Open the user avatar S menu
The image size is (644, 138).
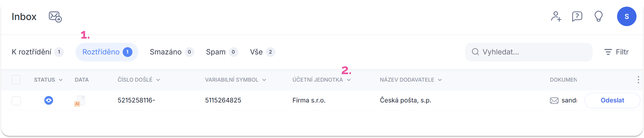coord(627,17)
